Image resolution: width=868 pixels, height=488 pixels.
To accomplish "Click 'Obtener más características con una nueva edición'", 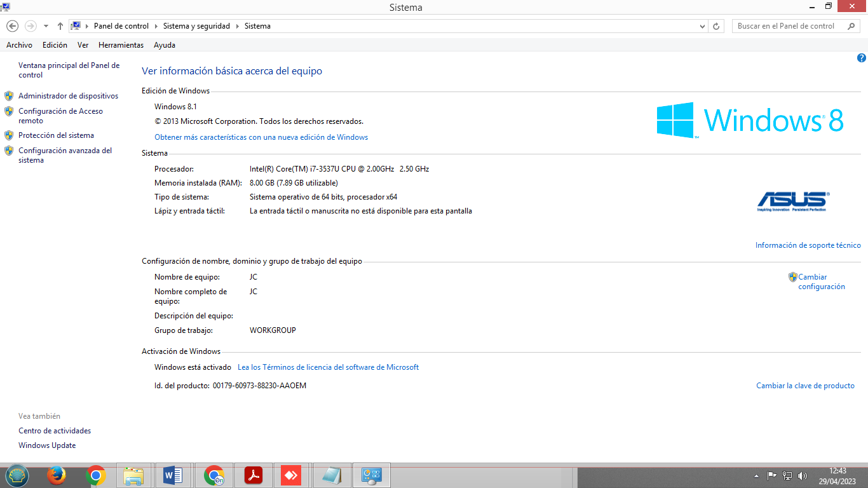I will pos(261,137).
